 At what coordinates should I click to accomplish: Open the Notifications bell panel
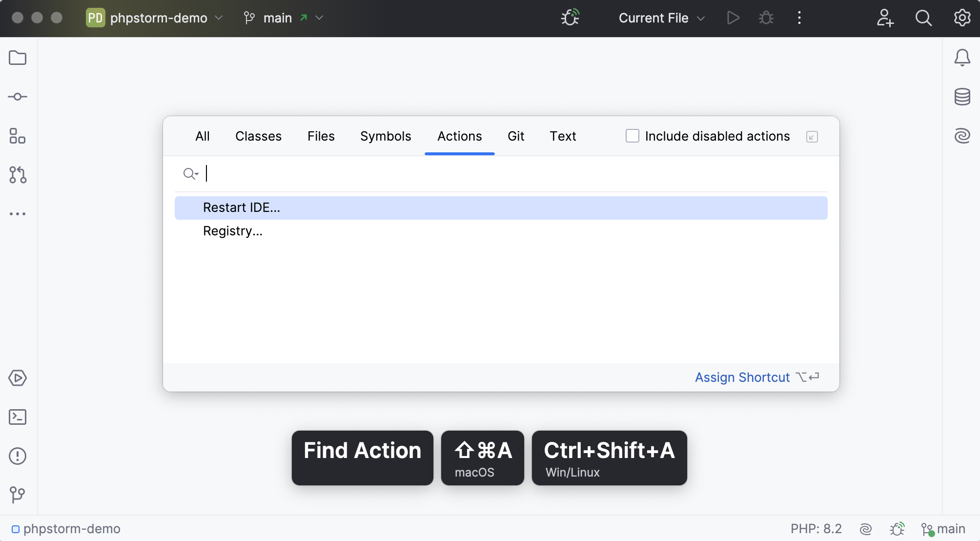(x=962, y=58)
